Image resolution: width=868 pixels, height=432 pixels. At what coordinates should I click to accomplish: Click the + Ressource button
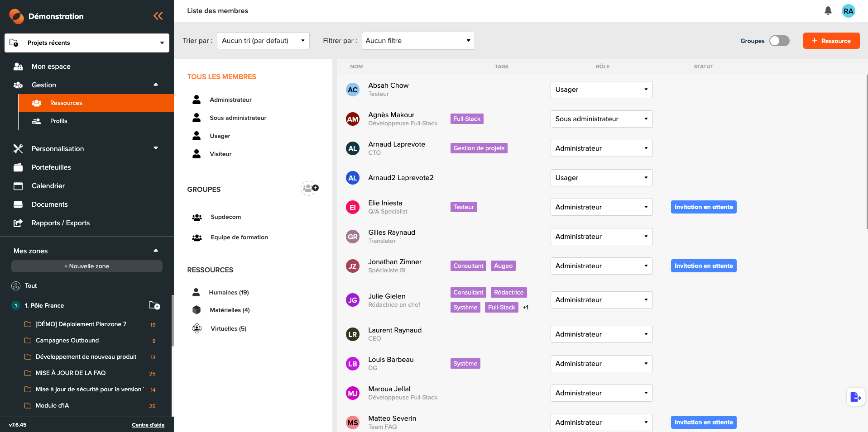tap(831, 41)
